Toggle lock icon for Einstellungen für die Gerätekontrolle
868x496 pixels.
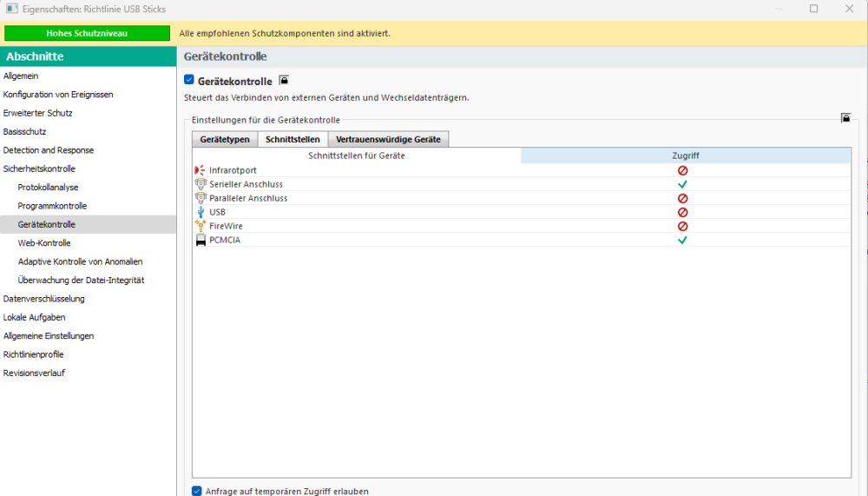(x=845, y=118)
